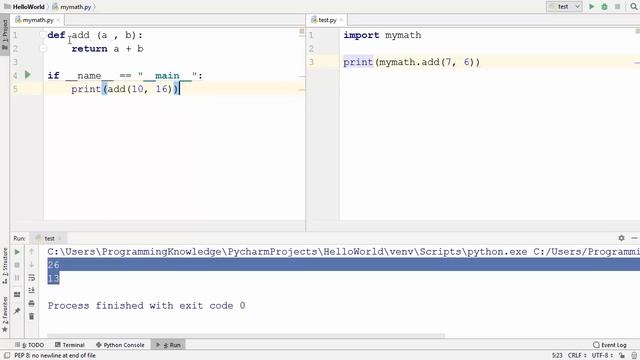Collapse the 'def add' fold marker on line 1
The width and height of the screenshot is (640, 360).
(43, 35)
